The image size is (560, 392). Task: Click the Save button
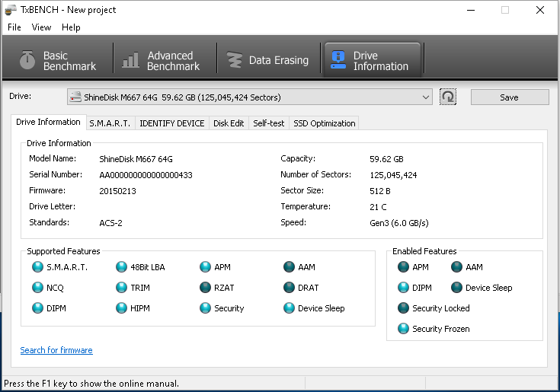tap(509, 97)
